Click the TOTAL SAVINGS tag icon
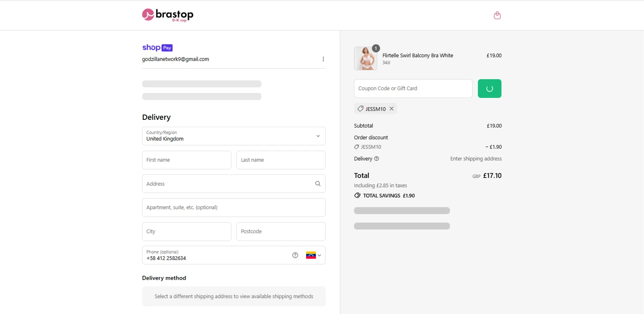644x314 pixels. (x=357, y=195)
